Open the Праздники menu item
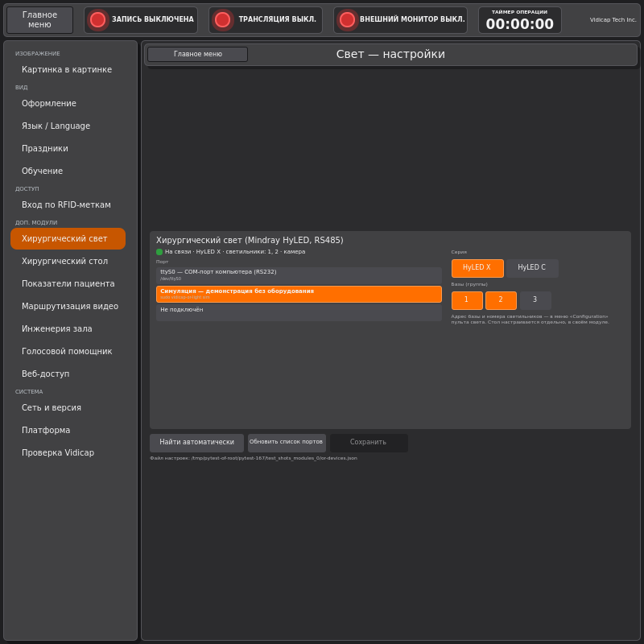This screenshot has width=644, height=644. [x=68, y=149]
